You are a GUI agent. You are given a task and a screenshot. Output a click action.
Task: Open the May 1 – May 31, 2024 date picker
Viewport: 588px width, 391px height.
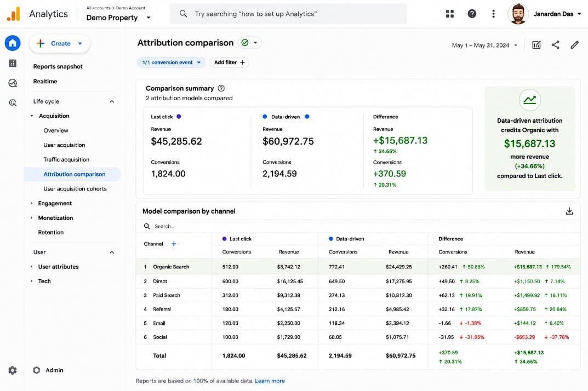coord(484,45)
